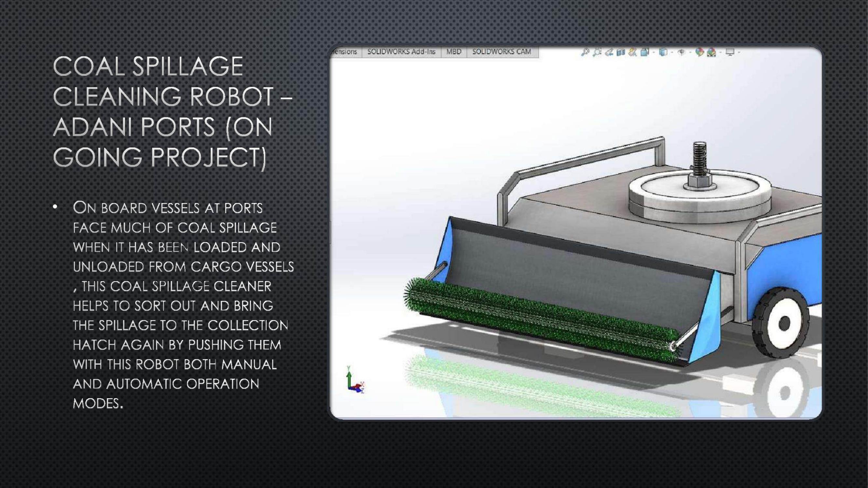Click the Display Style cube icon
This screenshot has height=488, width=868.
tap(663, 52)
